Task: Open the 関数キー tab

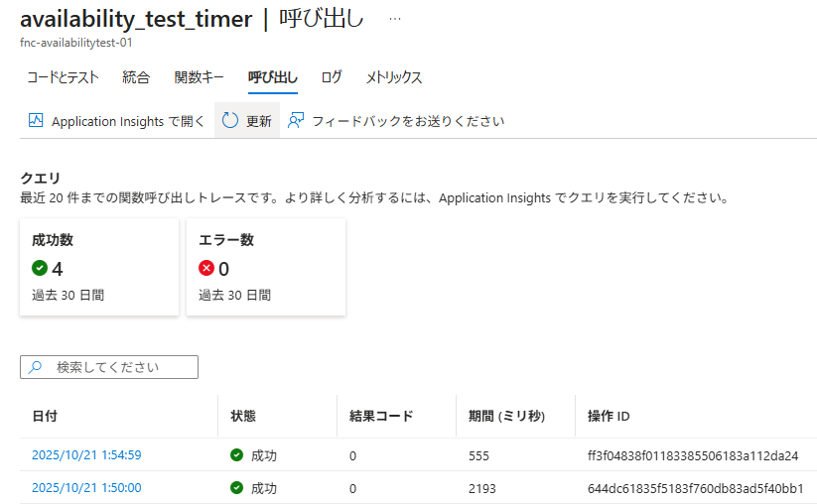Action: click(x=200, y=77)
